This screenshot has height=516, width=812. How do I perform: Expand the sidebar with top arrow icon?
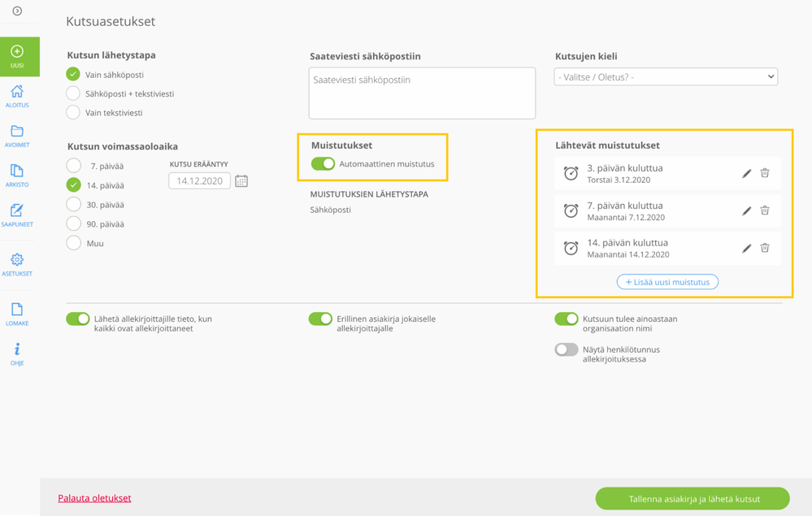coord(17,11)
